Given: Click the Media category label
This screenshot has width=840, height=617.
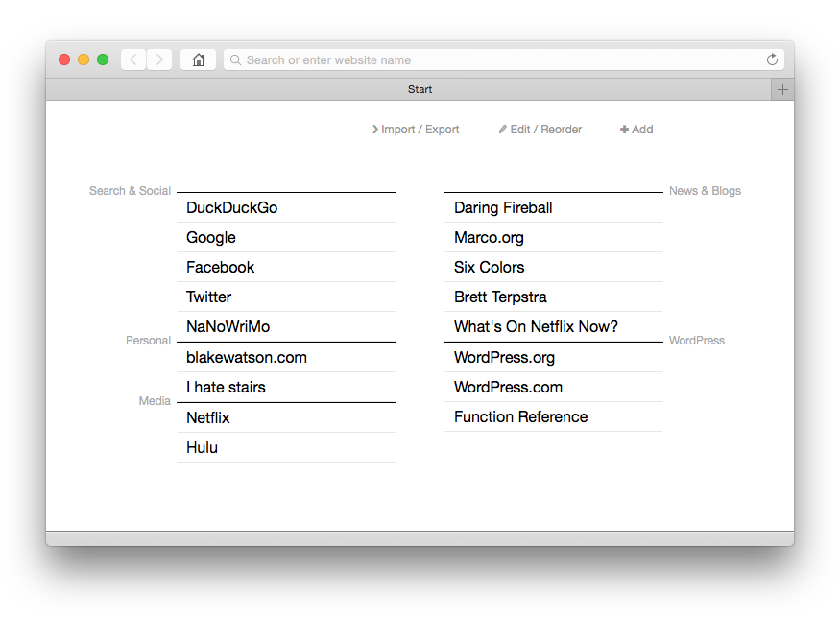Looking at the screenshot, I should pos(155,401).
